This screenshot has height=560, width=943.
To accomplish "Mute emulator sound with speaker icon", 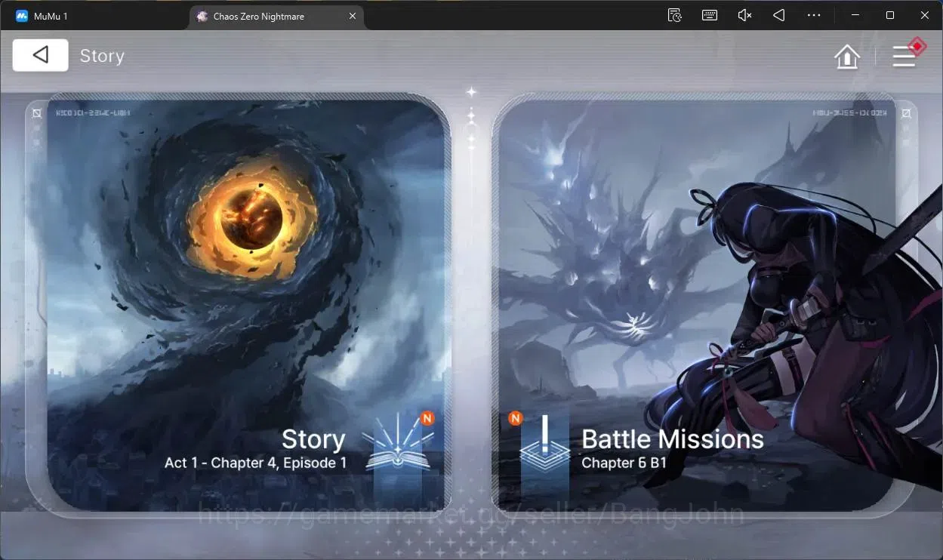I will click(744, 15).
